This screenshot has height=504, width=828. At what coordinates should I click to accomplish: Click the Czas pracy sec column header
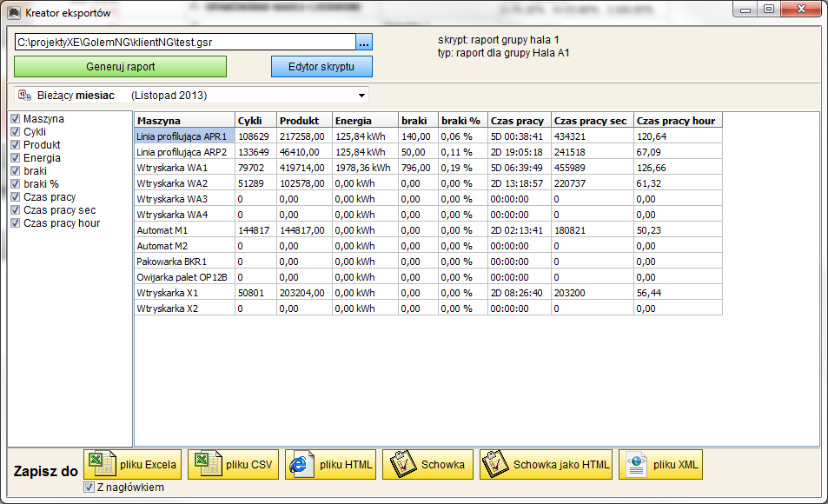click(x=593, y=121)
